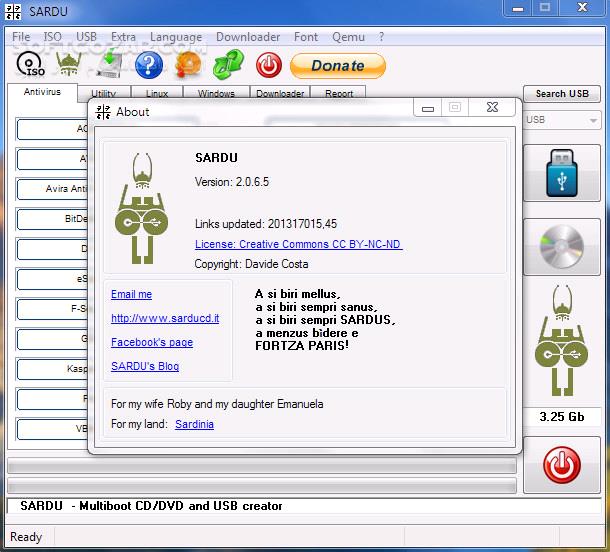This screenshot has height=552, width=610.
Task: Switch to the Downloader tab
Action: click(x=280, y=94)
